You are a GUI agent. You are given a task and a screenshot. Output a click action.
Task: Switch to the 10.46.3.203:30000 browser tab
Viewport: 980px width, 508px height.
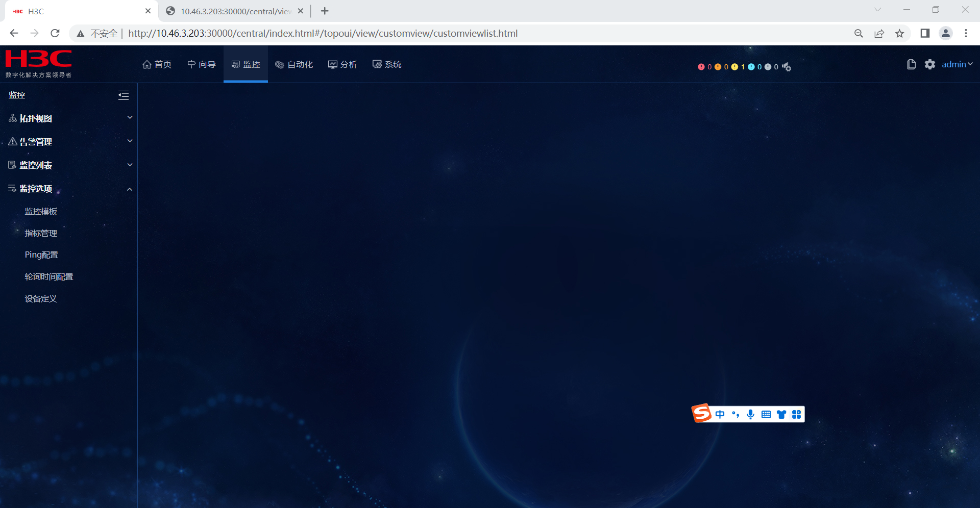point(235,11)
